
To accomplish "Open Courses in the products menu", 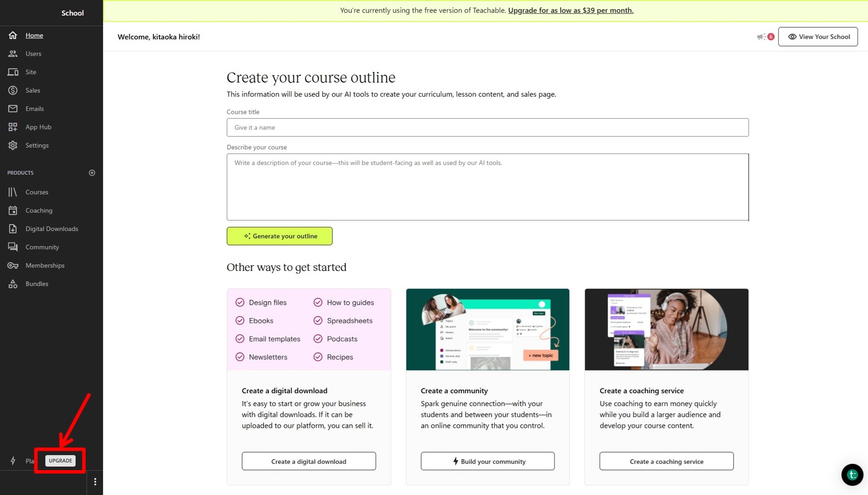I will tap(36, 192).
